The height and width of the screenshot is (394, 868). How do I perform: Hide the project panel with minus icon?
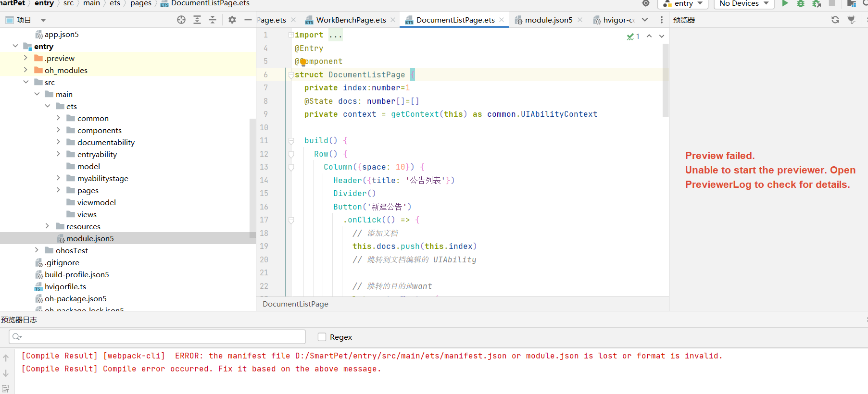(x=248, y=20)
